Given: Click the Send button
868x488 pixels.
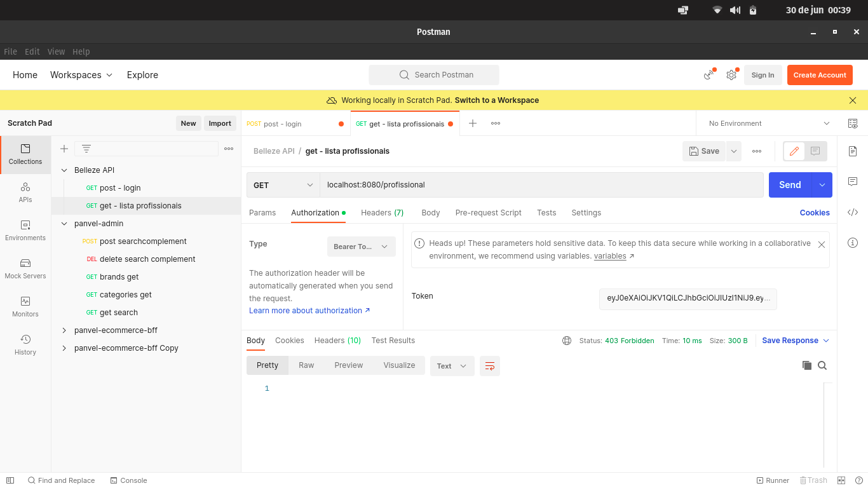Looking at the screenshot, I should point(790,185).
